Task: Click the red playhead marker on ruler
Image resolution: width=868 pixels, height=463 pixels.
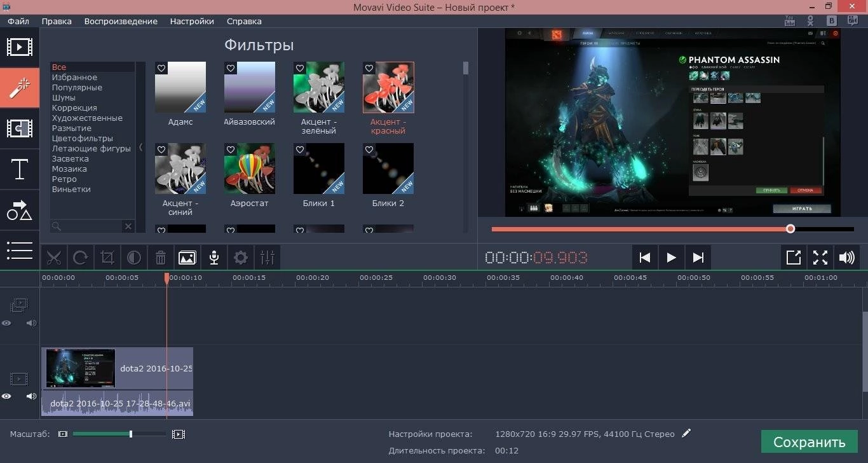Action: (166, 278)
